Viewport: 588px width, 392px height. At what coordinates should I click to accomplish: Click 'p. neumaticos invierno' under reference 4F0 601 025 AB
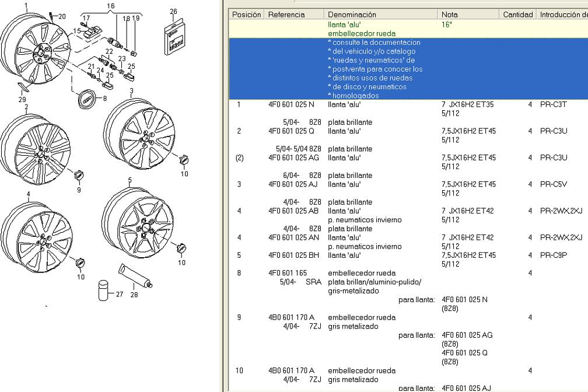[365, 220]
